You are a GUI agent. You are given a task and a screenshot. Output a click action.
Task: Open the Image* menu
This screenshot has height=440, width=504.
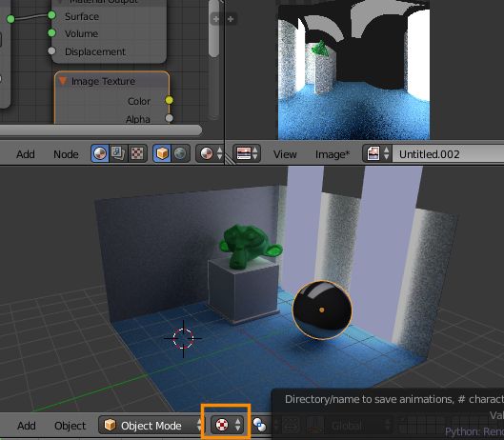coord(333,154)
